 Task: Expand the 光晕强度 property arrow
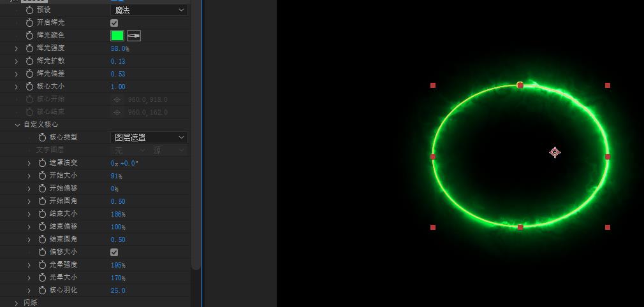pos(29,265)
